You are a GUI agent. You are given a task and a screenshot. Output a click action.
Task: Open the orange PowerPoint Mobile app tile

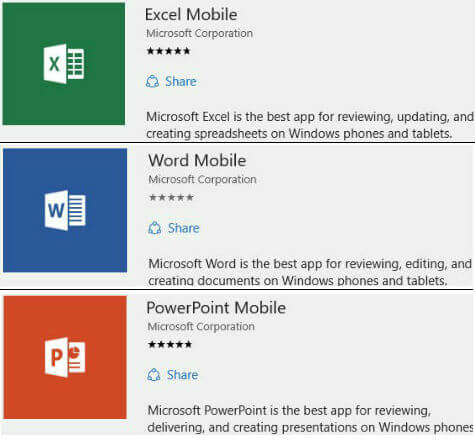pos(65,357)
